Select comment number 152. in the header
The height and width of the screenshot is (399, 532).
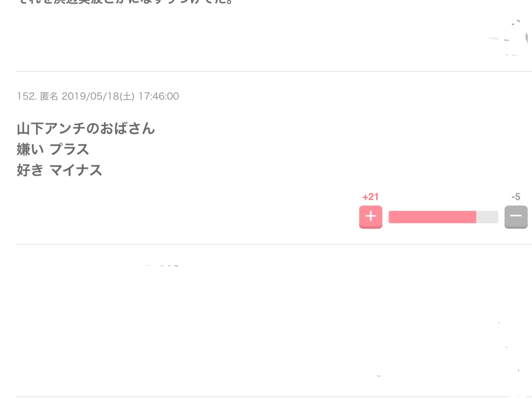point(27,96)
